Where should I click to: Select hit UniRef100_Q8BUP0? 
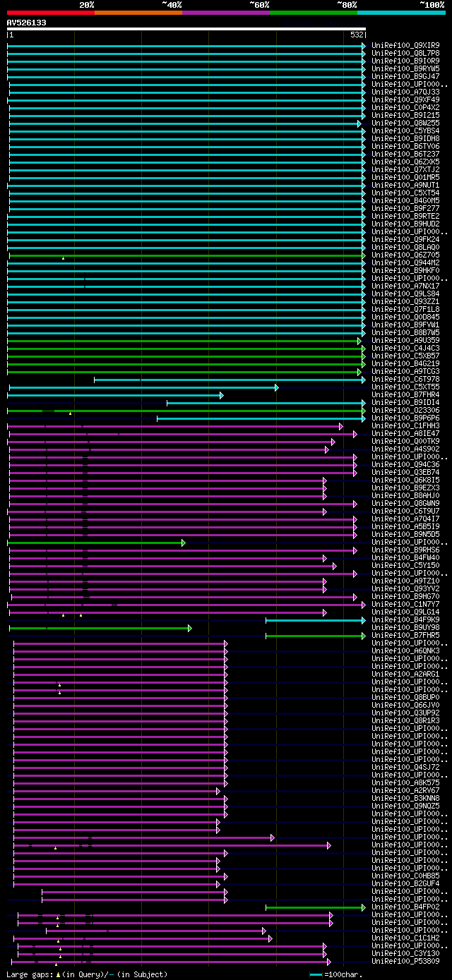(405, 697)
